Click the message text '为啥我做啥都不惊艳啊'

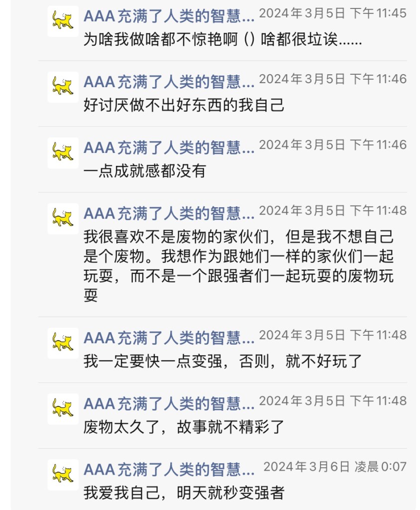click(x=222, y=40)
